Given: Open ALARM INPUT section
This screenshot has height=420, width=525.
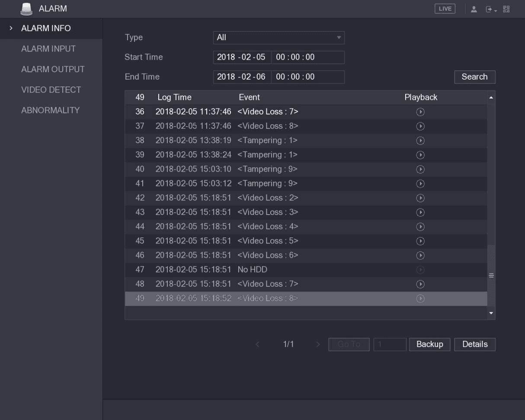Looking at the screenshot, I should point(48,49).
